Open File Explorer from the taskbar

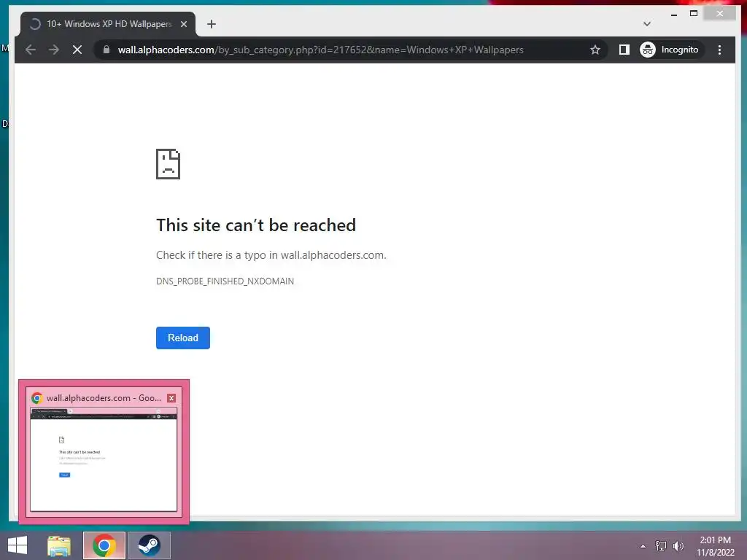59,545
